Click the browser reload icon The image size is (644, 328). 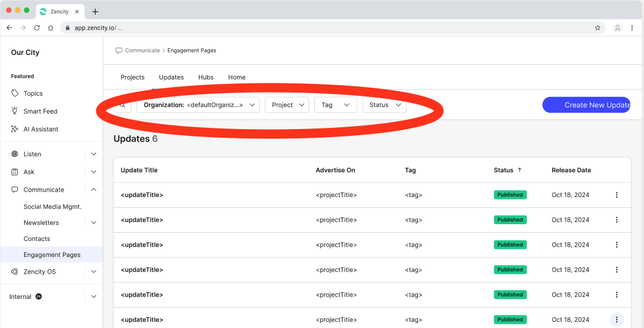click(37, 28)
